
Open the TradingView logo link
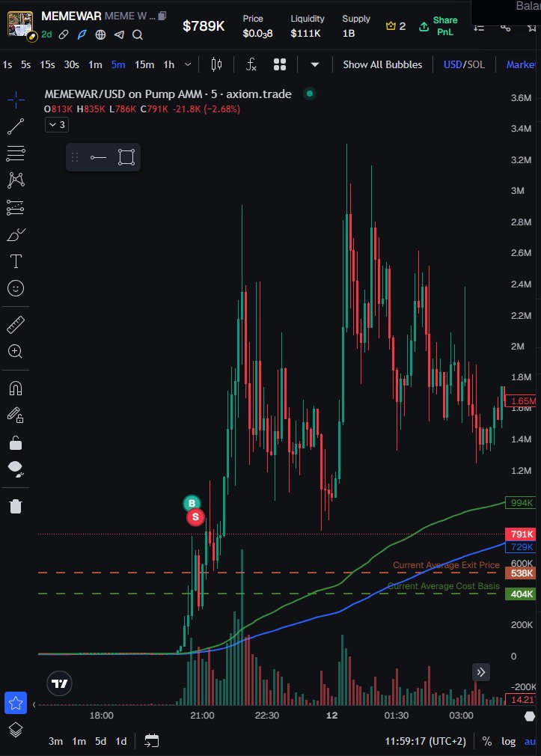59,683
